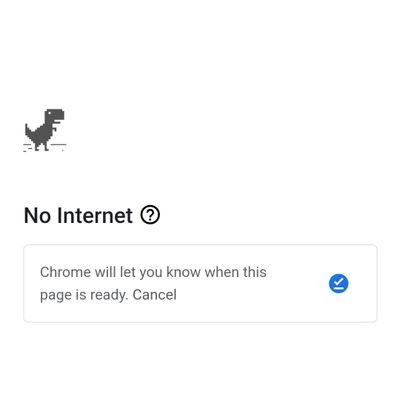Select the circled question mark beside No Internet
400x400 pixels.
point(150,215)
